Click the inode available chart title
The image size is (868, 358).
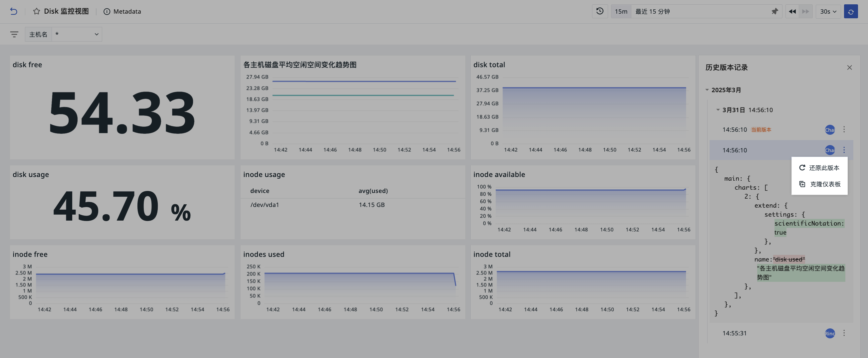click(x=499, y=174)
